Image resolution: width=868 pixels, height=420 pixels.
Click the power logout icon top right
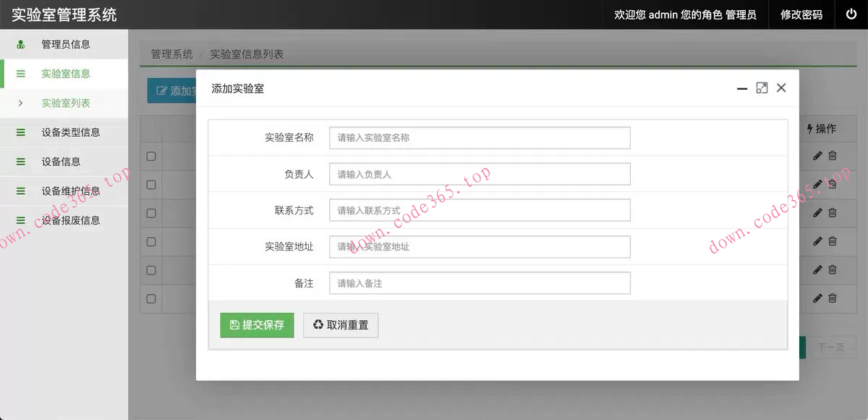pyautogui.click(x=852, y=14)
